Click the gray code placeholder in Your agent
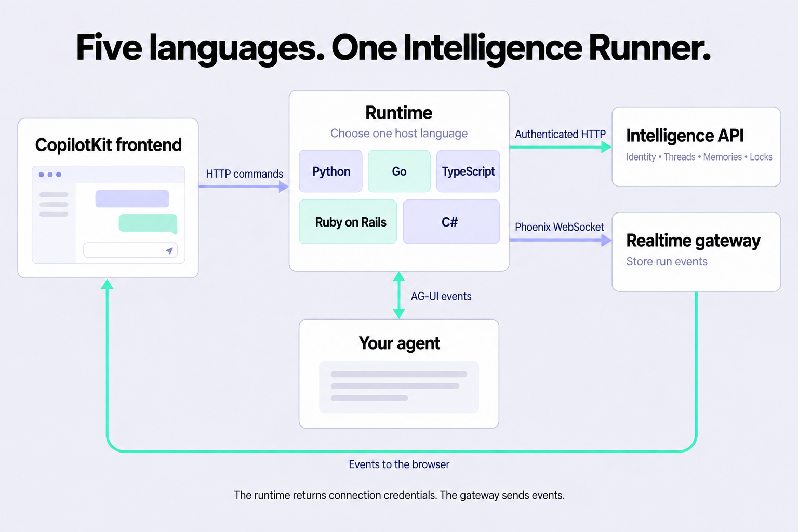 point(399,387)
